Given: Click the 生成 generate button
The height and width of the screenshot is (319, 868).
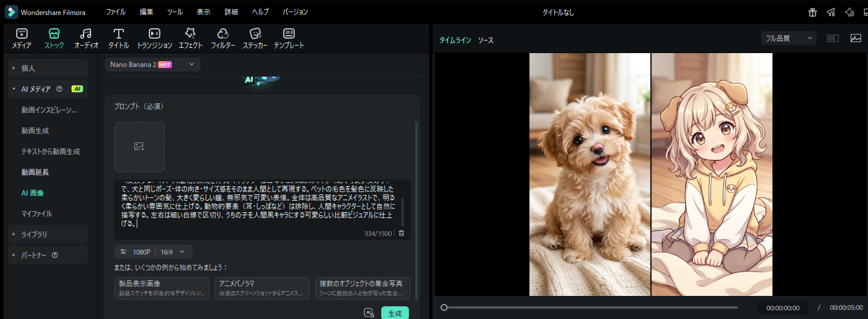Looking at the screenshot, I should click(394, 313).
